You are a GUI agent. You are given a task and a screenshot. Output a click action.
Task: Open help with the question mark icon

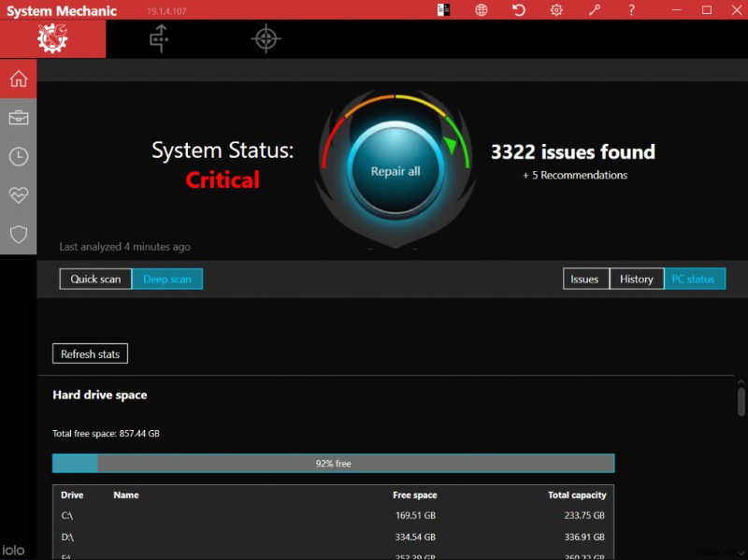tap(631, 10)
